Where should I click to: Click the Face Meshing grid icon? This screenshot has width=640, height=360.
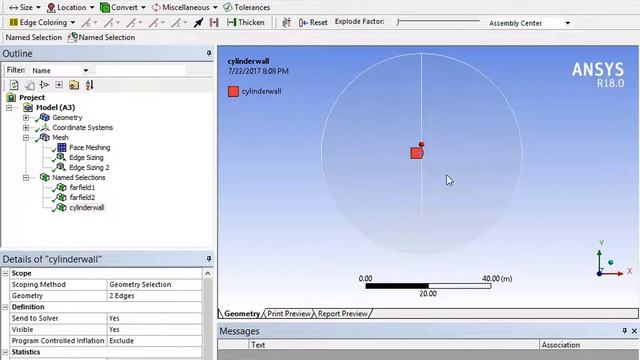[62, 147]
